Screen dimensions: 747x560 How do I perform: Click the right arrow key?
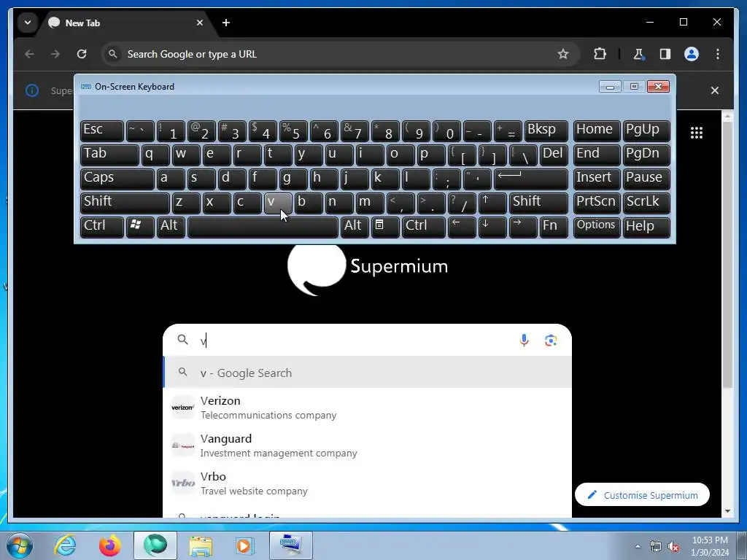pyautogui.click(x=523, y=227)
